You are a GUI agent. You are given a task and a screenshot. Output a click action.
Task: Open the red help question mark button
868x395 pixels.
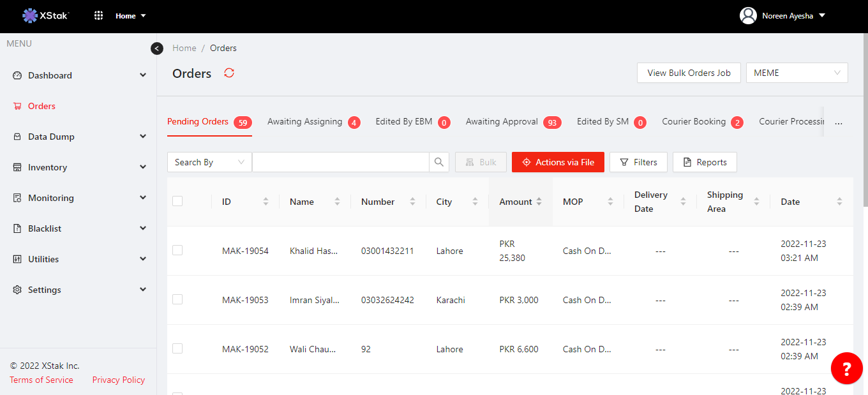pos(846,368)
